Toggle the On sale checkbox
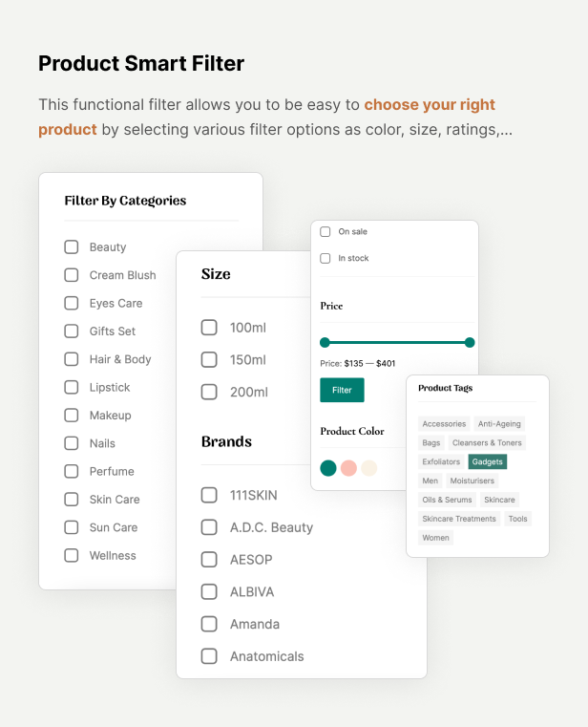 (x=325, y=231)
